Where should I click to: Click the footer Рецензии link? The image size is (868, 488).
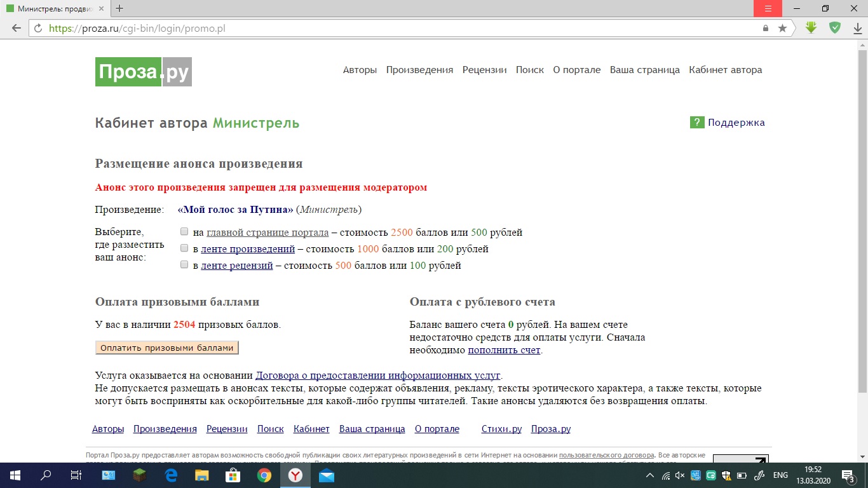click(x=227, y=429)
